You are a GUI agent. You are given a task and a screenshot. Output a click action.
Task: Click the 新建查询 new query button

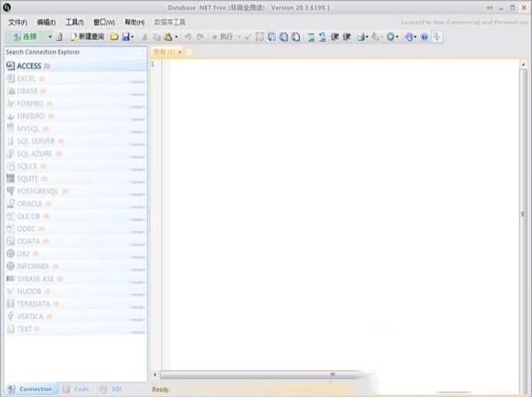pos(88,36)
